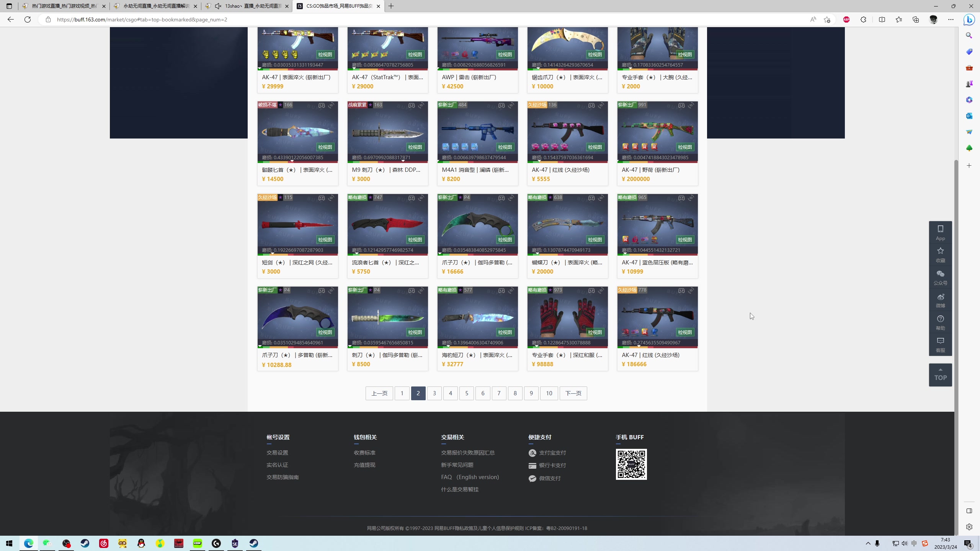
Task: Switch to the 13shao 直播 browser tab
Action: pyautogui.click(x=253, y=6)
